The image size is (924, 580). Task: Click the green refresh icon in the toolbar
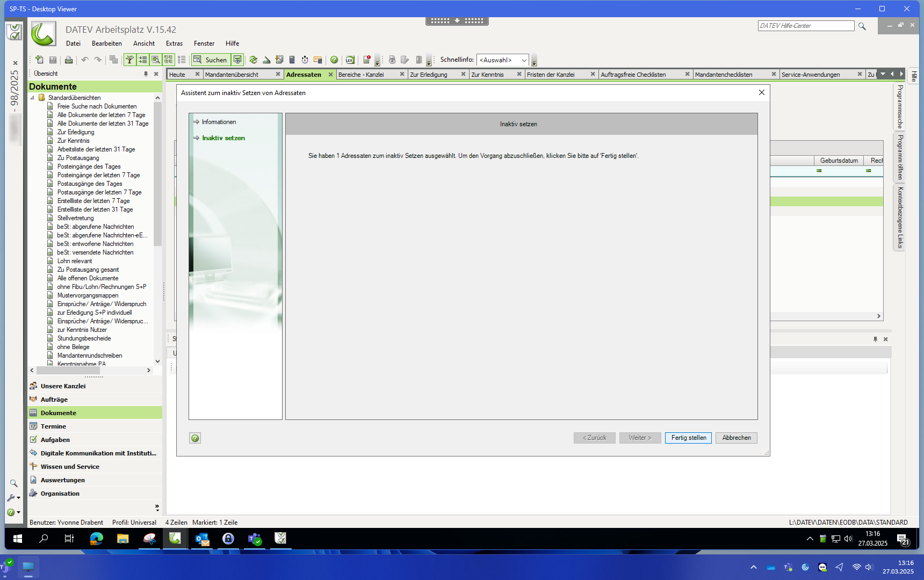coord(253,60)
